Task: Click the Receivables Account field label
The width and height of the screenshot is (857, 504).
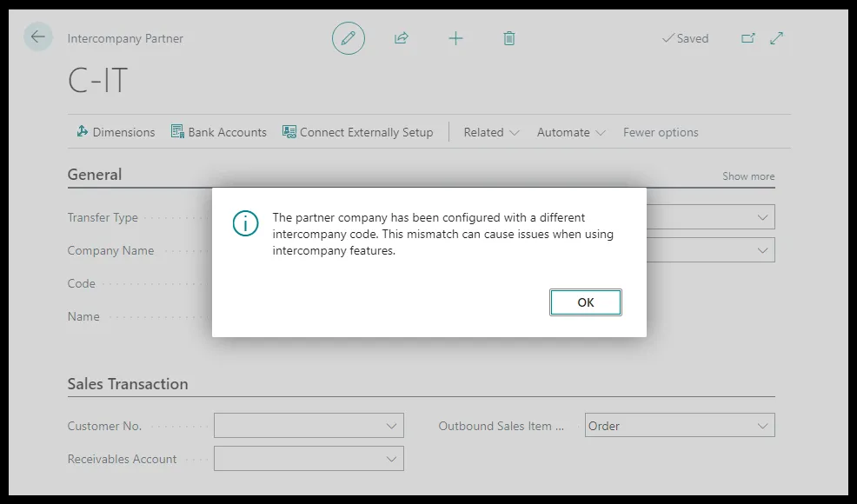Action: tap(122, 459)
